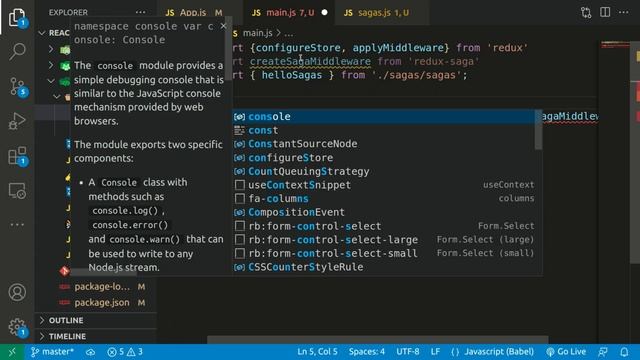Split the editor to the right

[605, 12]
